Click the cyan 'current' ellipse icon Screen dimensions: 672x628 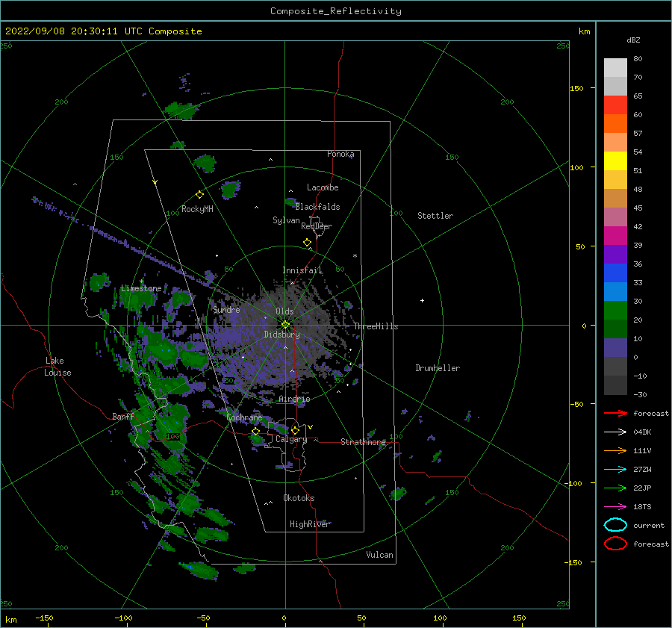tap(615, 525)
